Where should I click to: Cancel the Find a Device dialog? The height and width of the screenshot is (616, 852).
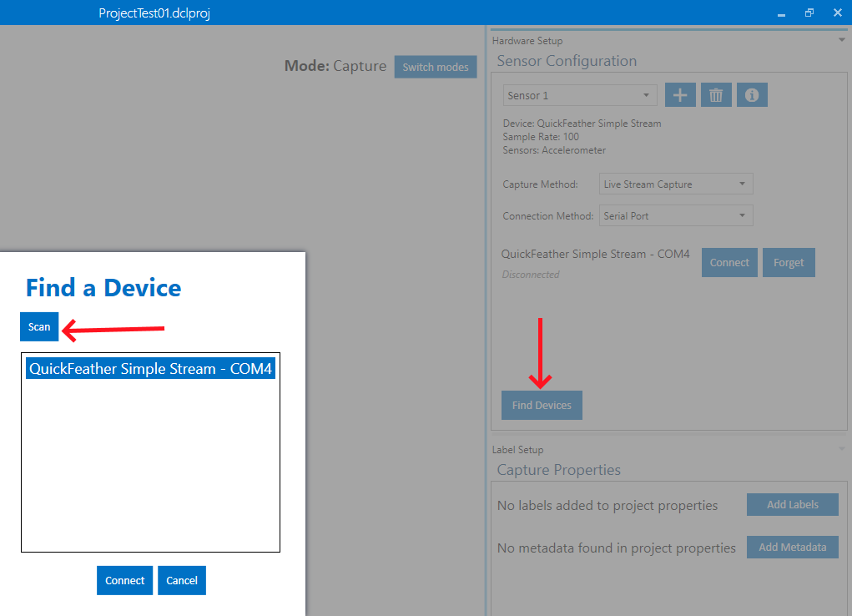[x=181, y=581]
